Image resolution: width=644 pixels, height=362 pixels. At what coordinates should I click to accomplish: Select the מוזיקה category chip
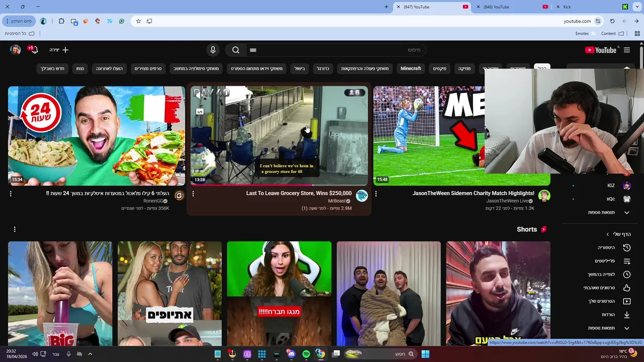tap(464, 68)
